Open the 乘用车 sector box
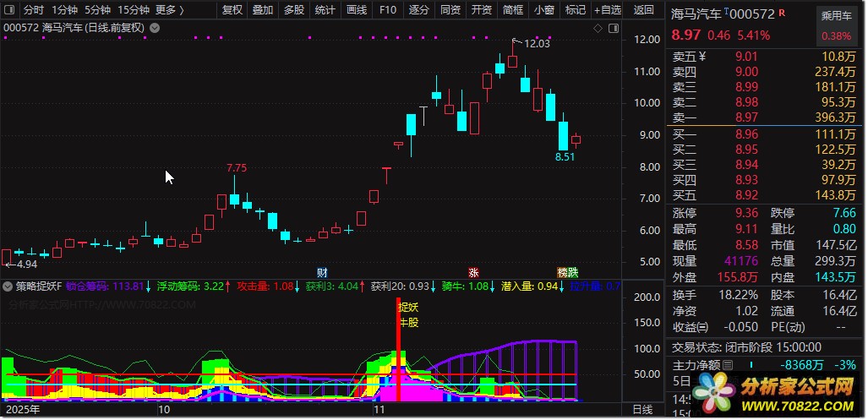 [836, 26]
